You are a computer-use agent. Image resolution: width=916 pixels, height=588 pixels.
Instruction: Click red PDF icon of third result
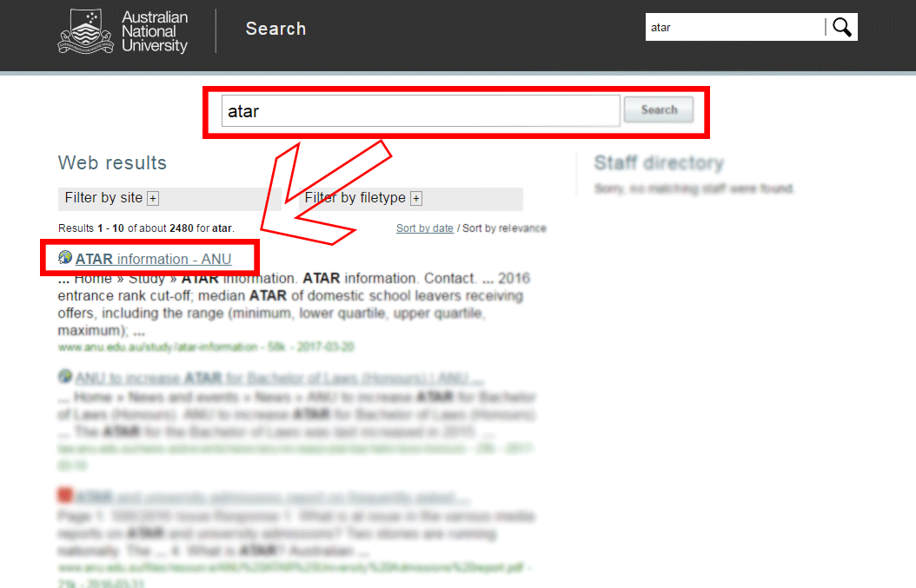[65, 496]
